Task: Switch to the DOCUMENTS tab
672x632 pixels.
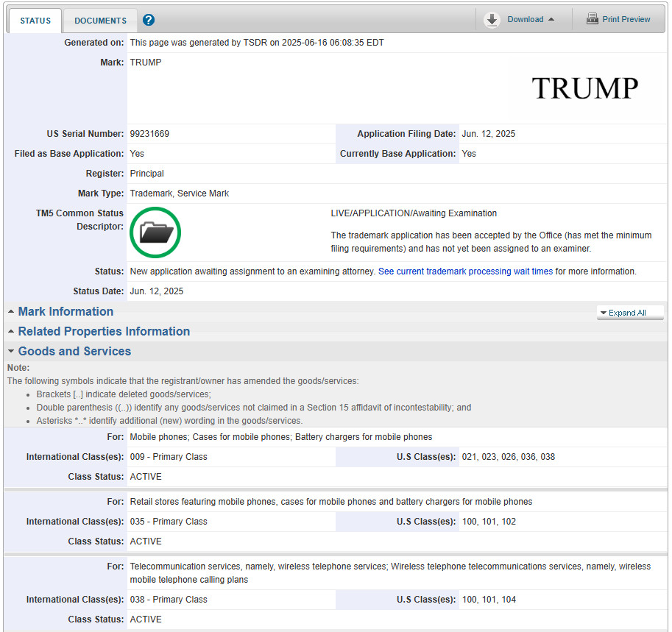Action: pos(100,21)
